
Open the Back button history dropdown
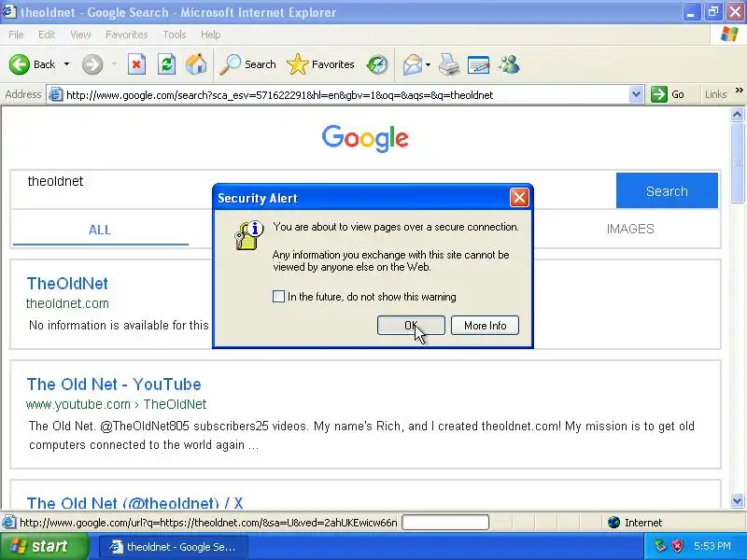(66, 64)
